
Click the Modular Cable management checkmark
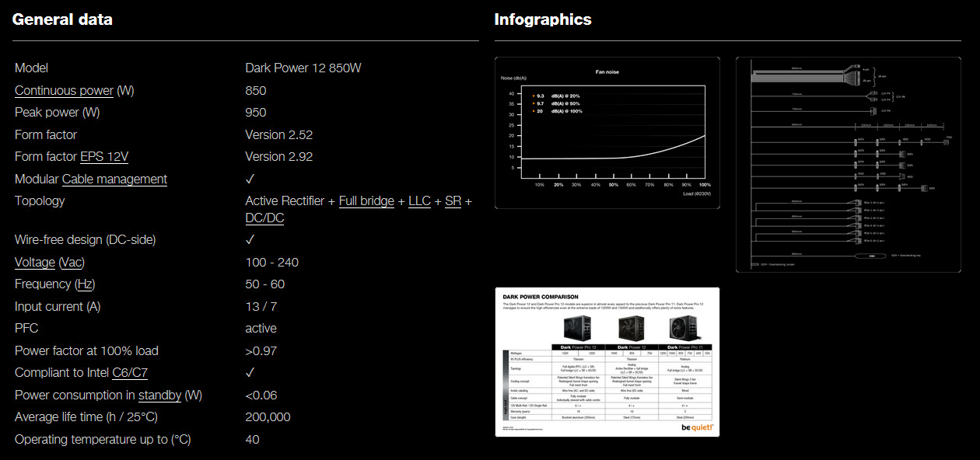coord(250,179)
